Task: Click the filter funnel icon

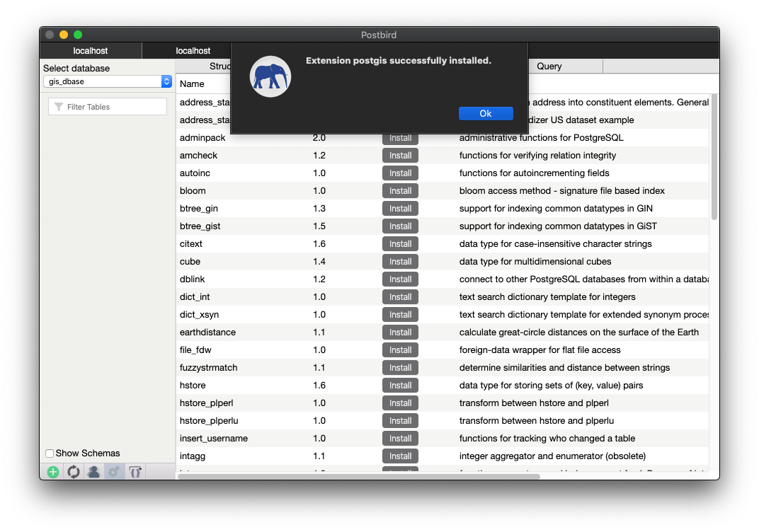Action: 59,107
